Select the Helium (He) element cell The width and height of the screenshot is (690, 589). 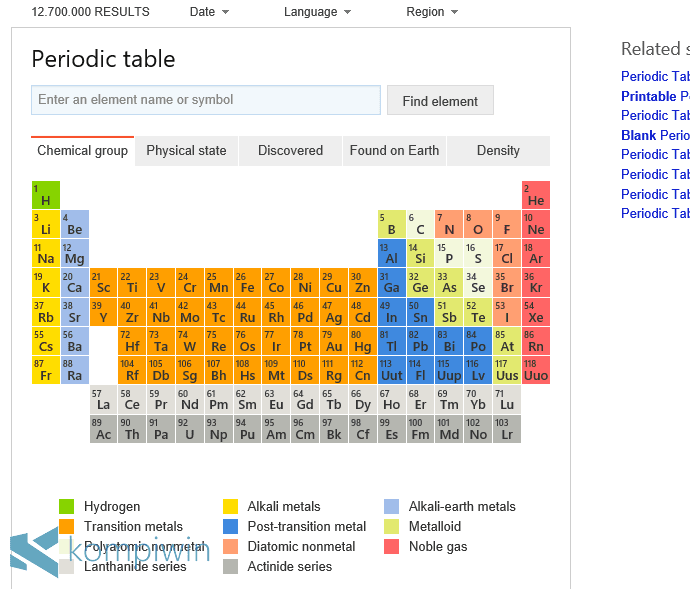tap(536, 195)
